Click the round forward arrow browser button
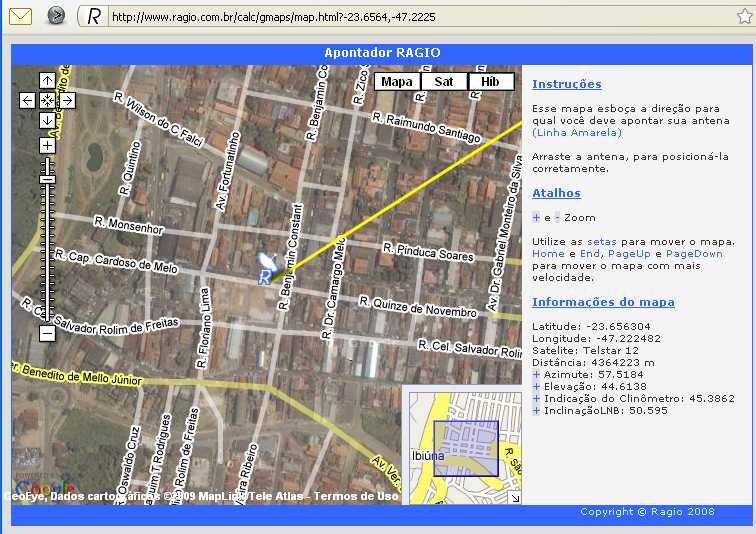The height and width of the screenshot is (534, 756). click(x=56, y=16)
